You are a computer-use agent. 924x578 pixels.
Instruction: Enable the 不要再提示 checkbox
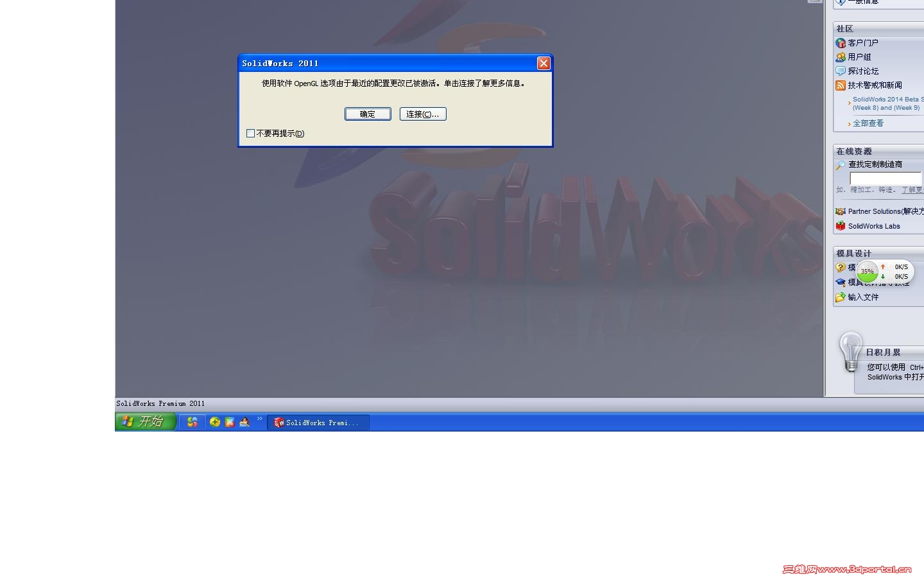251,133
